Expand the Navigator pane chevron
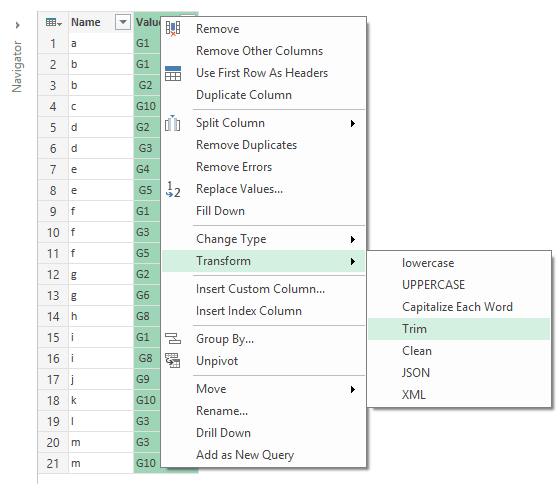This screenshot has height=484, width=560. coord(17,25)
